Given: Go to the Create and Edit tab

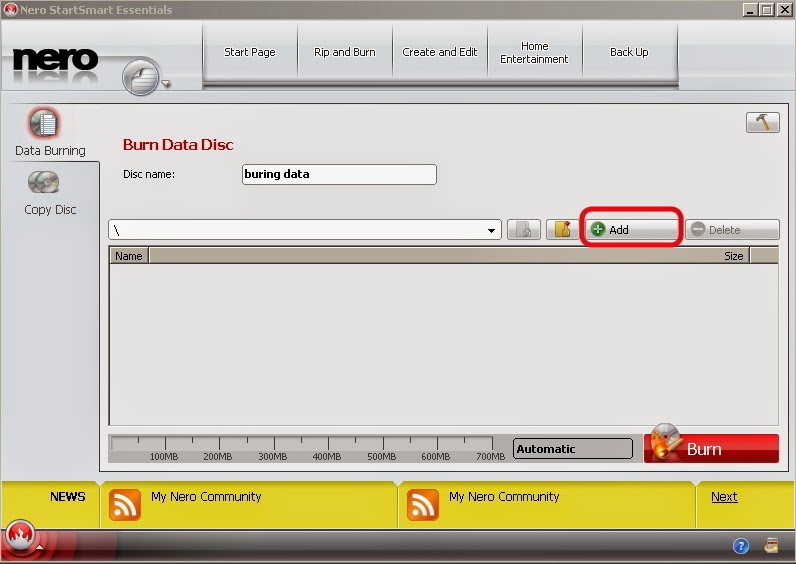Looking at the screenshot, I should tap(440, 52).
